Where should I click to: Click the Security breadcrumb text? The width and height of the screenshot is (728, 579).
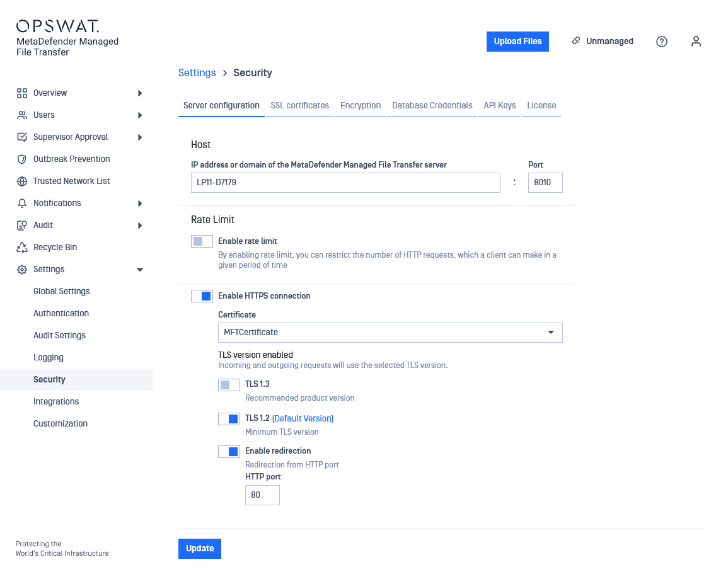pos(253,73)
